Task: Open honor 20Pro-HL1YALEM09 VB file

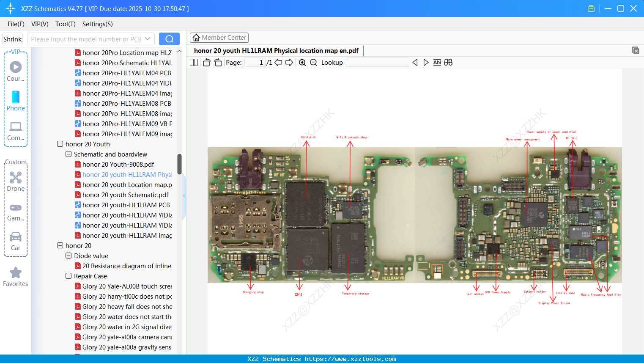Action: coord(127,124)
